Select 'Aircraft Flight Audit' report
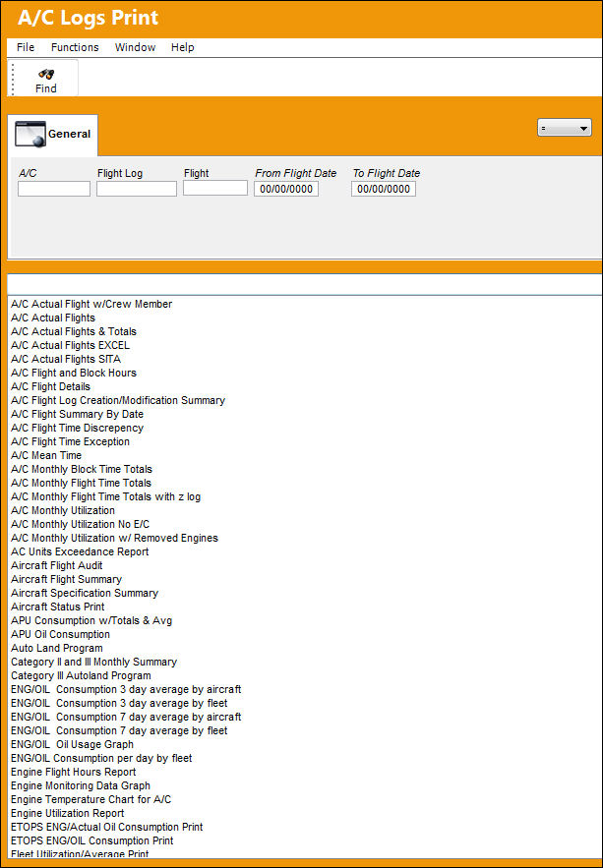Viewport: 603px width, 868px height. (x=56, y=566)
